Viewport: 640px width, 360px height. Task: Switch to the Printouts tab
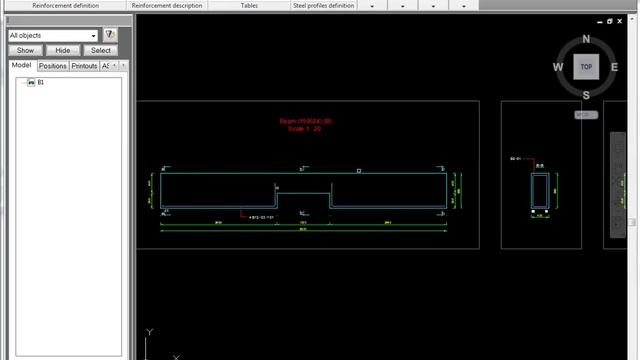click(x=84, y=66)
